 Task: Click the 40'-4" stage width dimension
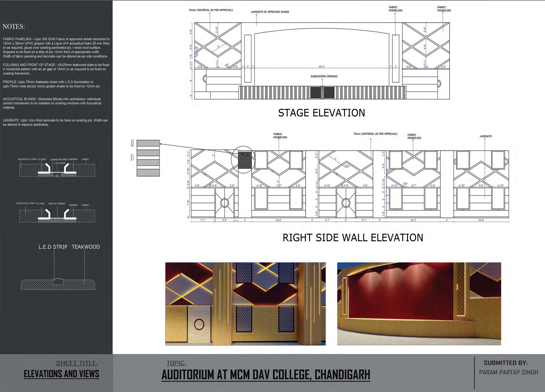(x=322, y=66)
